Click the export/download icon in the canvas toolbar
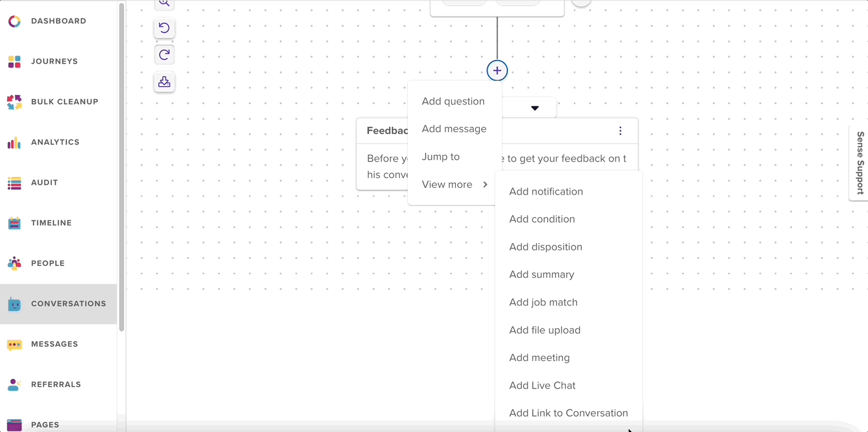 pyautogui.click(x=164, y=81)
